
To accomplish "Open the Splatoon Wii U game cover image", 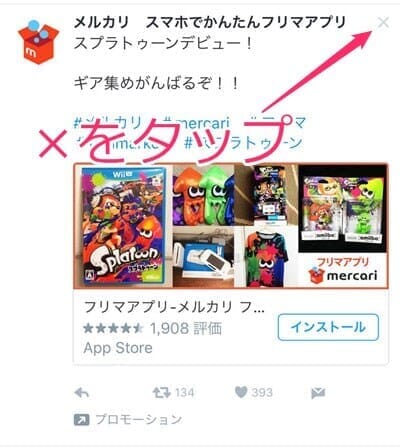I will [124, 226].
